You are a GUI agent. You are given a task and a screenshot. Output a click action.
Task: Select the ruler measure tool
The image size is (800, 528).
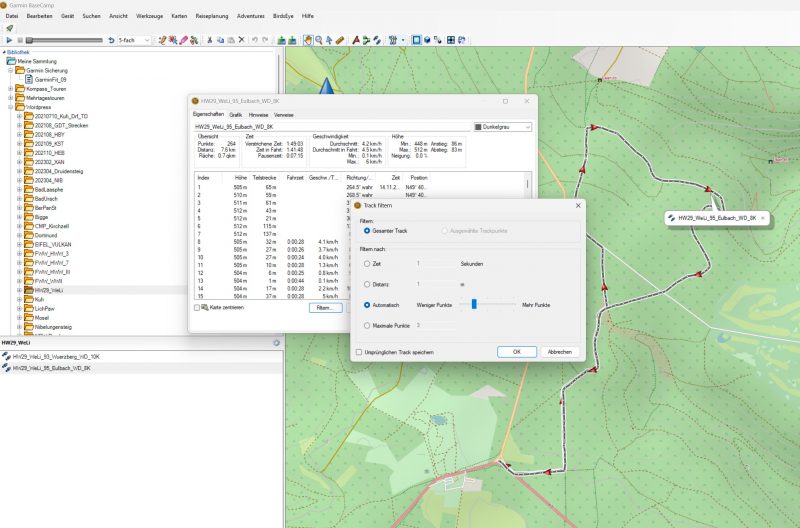point(340,40)
